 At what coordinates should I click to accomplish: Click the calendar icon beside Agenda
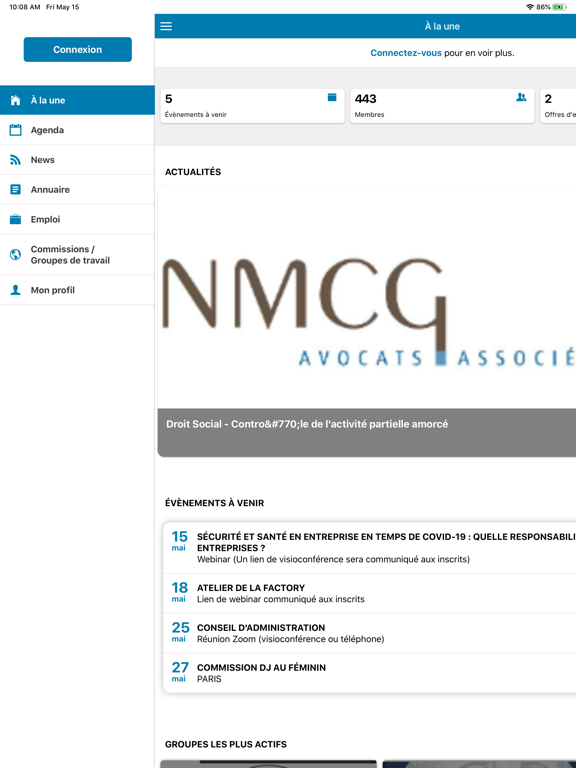[16, 130]
